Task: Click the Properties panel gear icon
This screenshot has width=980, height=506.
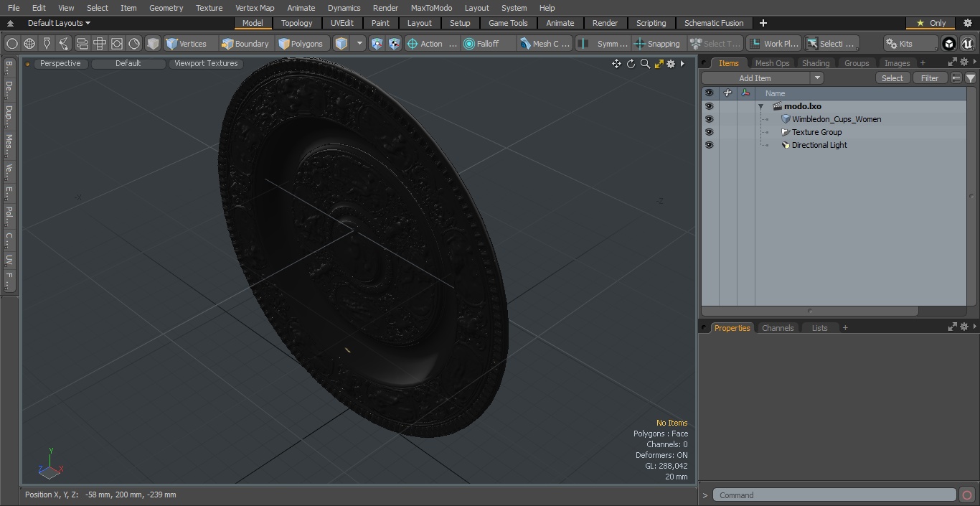Action: pyautogui.click(x=964, y=327)
